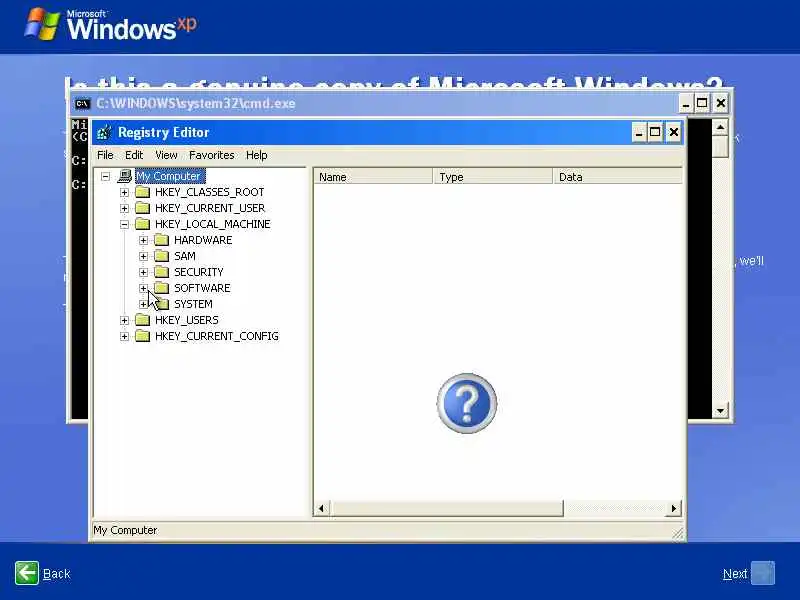Screen dimensions: 800x600
Task: Click the SOFTWARE folder icon
Action: (x=162, y=288)
